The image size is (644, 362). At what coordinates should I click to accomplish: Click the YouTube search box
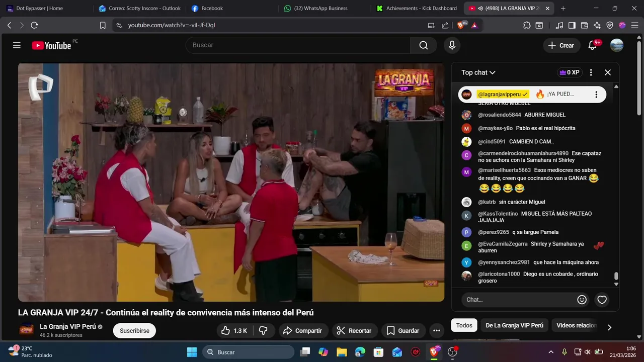[x=299, y=45]
